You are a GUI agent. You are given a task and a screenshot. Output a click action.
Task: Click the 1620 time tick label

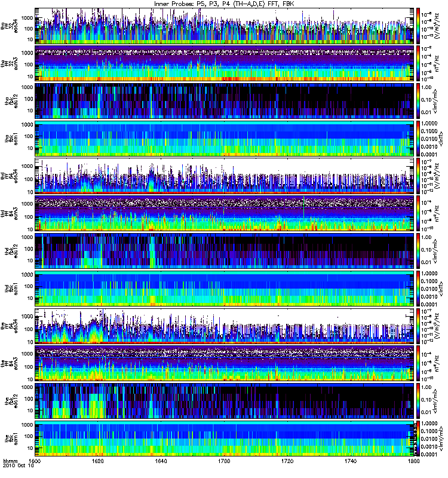[x=98, y=461]
